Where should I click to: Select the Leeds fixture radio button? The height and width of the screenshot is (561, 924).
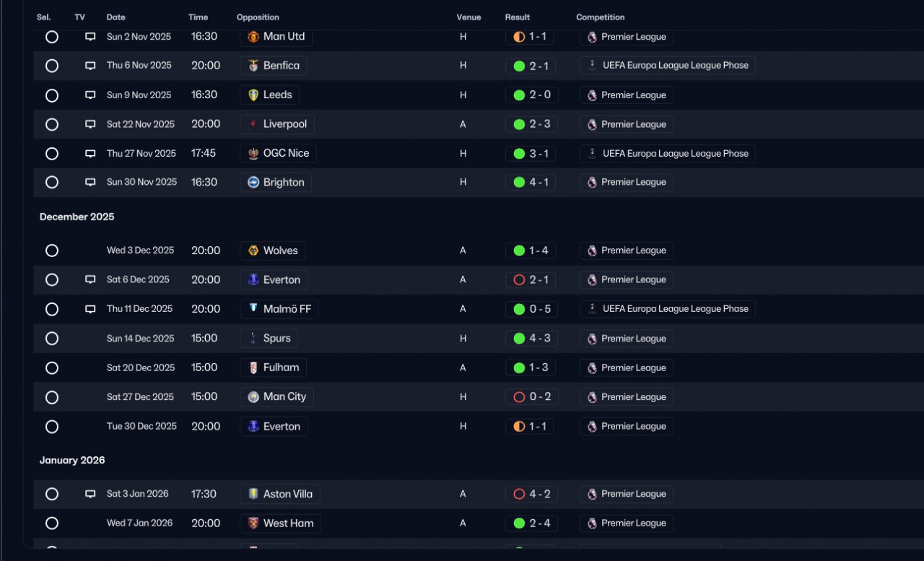click(52, 95)
